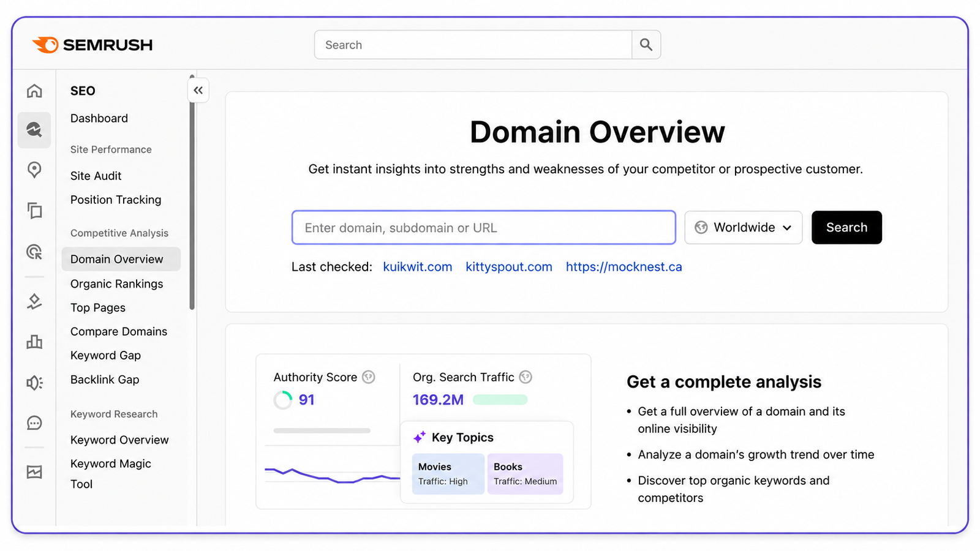Open Keyword Magic Tool
This screenshot has height=551, width=980.
point(111,474)
